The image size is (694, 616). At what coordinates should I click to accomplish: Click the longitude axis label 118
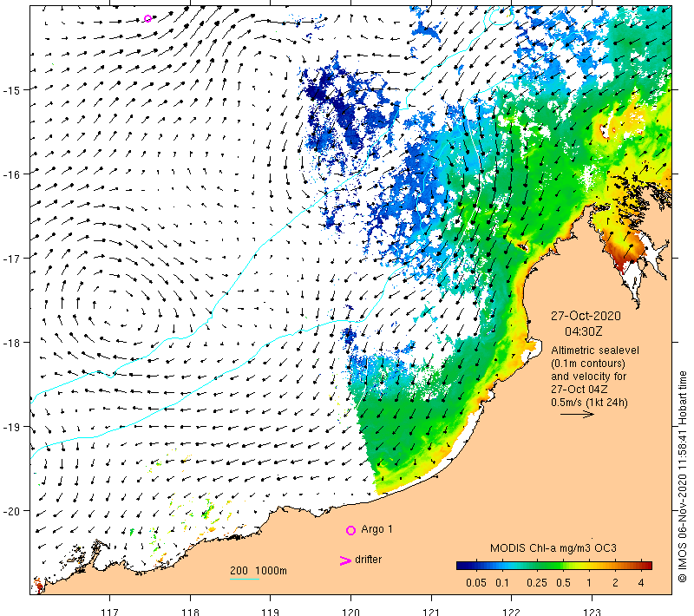190,612
